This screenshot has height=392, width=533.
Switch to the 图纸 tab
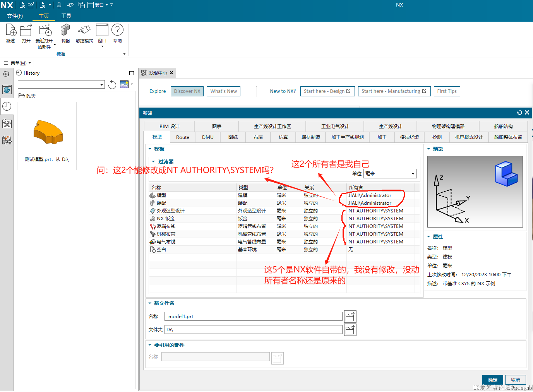[233, 137]
